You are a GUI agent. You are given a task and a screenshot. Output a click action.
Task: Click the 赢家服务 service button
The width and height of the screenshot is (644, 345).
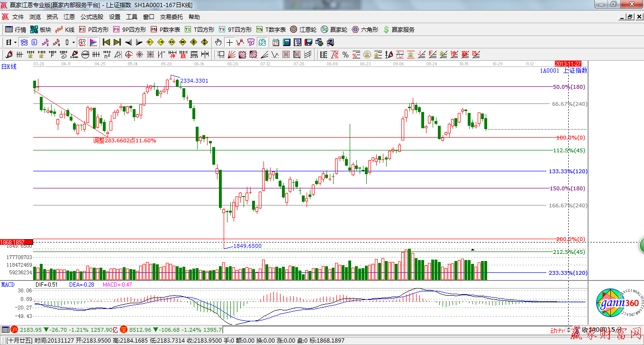[399, 29]
